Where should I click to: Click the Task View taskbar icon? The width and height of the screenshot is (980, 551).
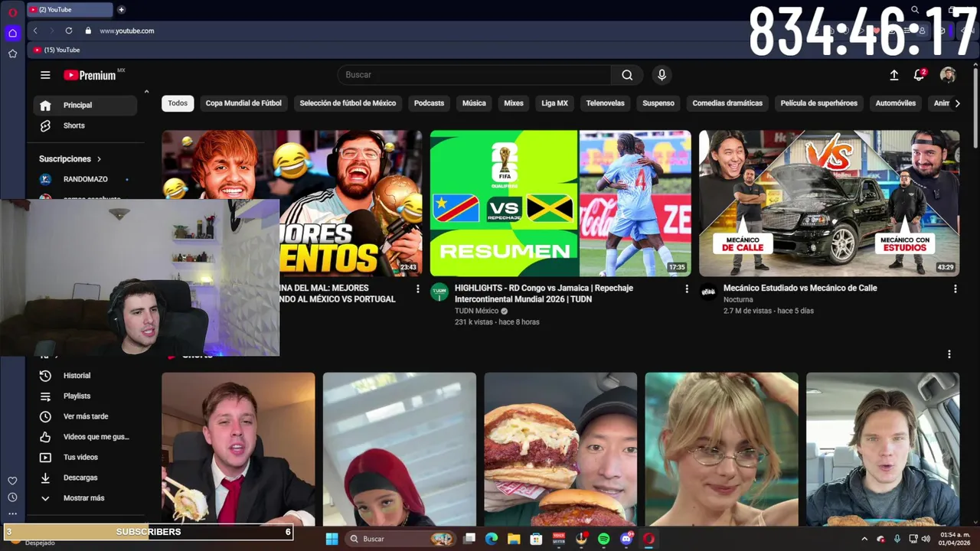tap(469, 539)
